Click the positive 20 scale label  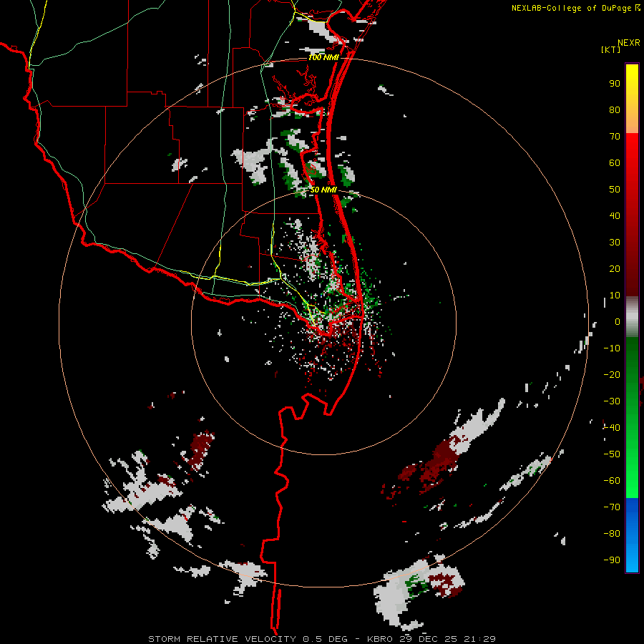pyautogui.click(x=615, y=269)
